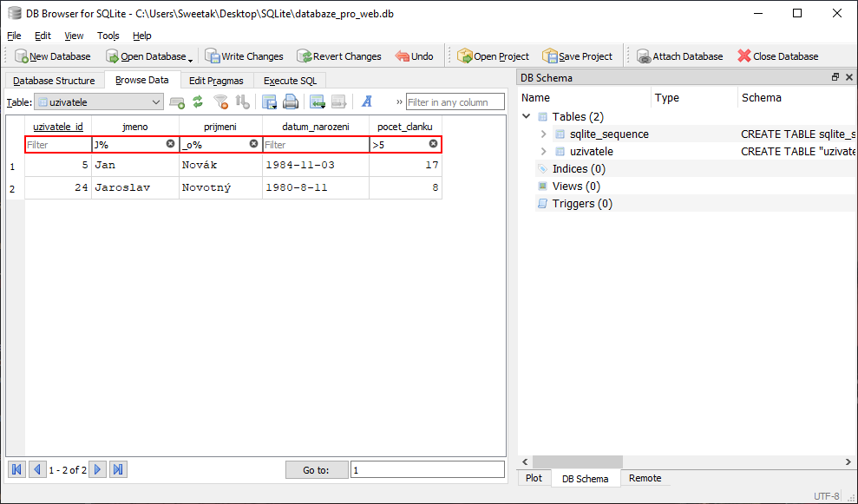The image size is (858, 504).
Task: Switch to the Remote tab
Action: tap(645, 478)
